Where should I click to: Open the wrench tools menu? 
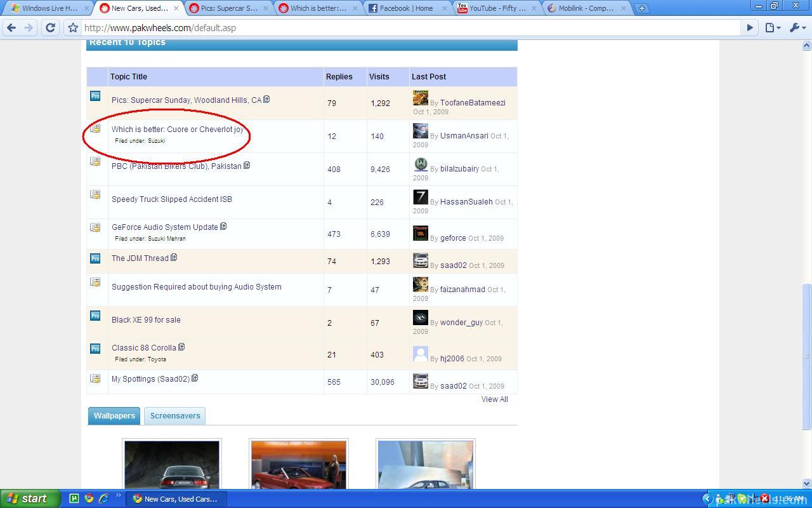coord(796,28)
